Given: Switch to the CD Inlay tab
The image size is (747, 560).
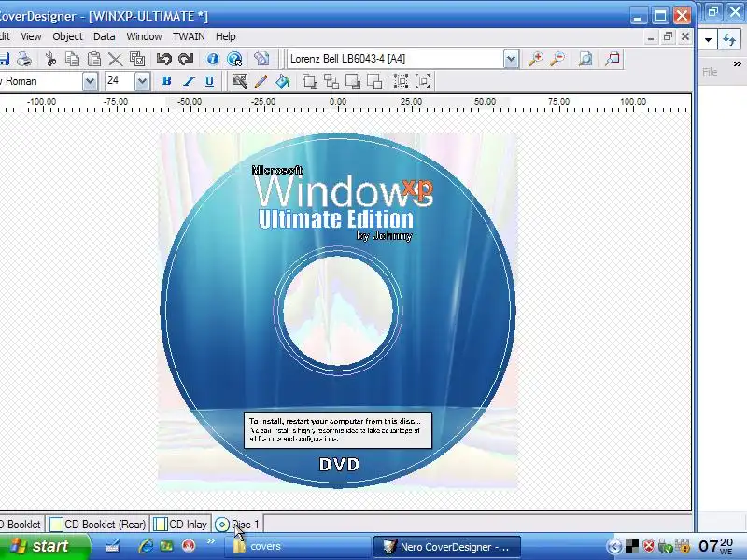Looking at the screenshot, I should [x=181, y=525].
